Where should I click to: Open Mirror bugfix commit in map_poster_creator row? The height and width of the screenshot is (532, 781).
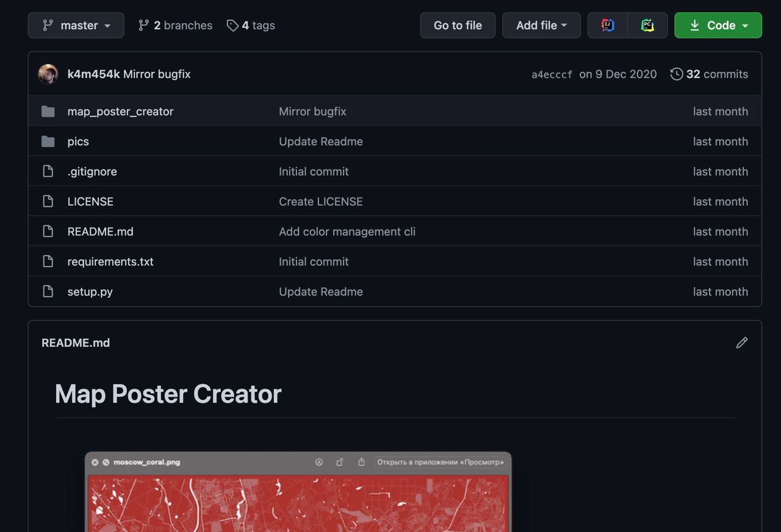coord(312,111)
